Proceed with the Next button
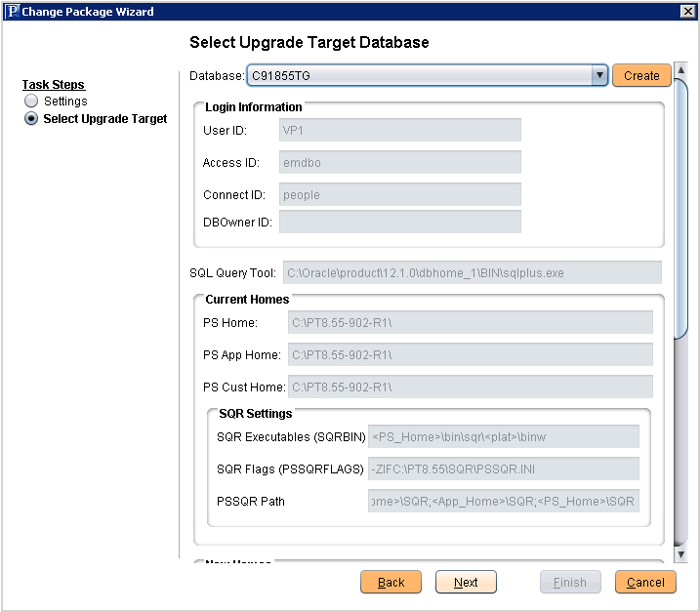The image size is (700, 612). coord(466,582)
